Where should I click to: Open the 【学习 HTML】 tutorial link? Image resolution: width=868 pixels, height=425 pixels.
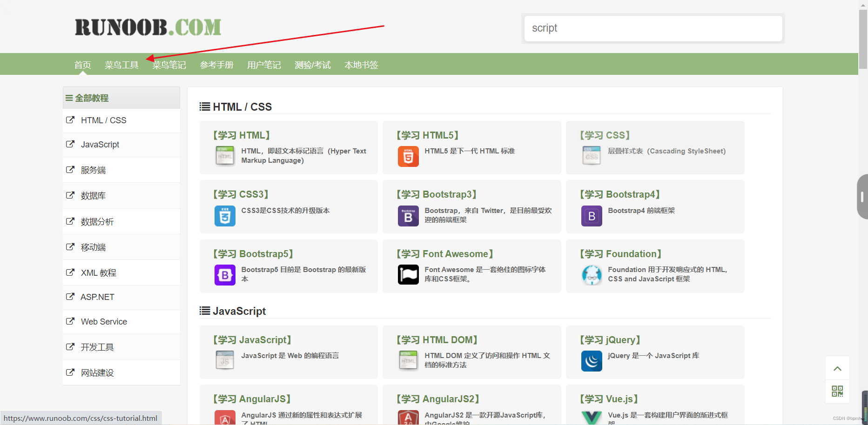(x=242, y=135)
